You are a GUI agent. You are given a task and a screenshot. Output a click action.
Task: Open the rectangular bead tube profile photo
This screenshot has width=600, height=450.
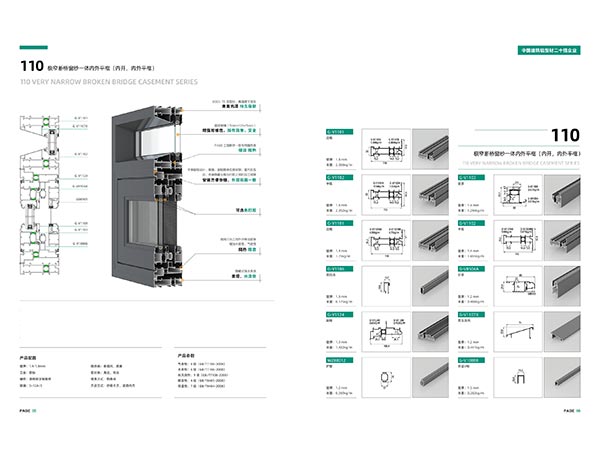tap(430, 286)
